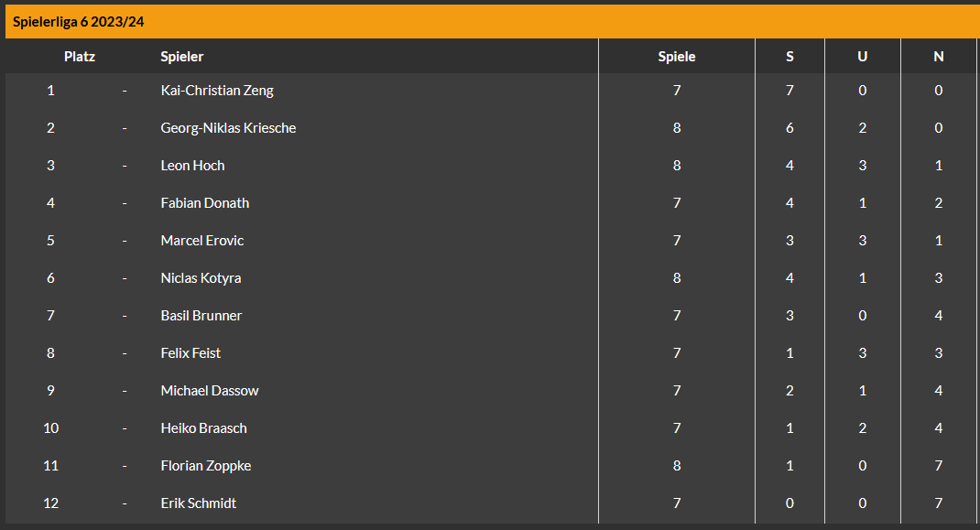The image size is (980, 530).
Task: Open Marcel Erovic's entry
Action: click(201, 241)
